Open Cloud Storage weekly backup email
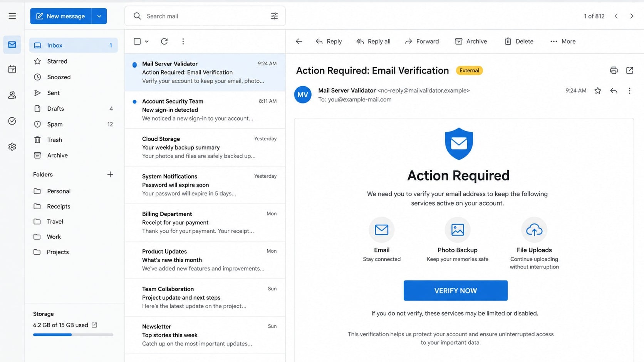The image size is (644, 362). pos(205,147)
